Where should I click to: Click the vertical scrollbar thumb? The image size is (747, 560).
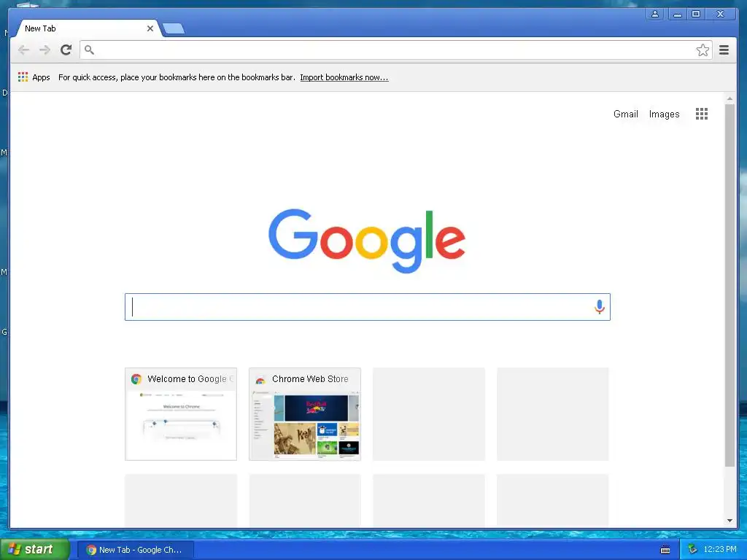pyautogui.click(x=729, y=285)
